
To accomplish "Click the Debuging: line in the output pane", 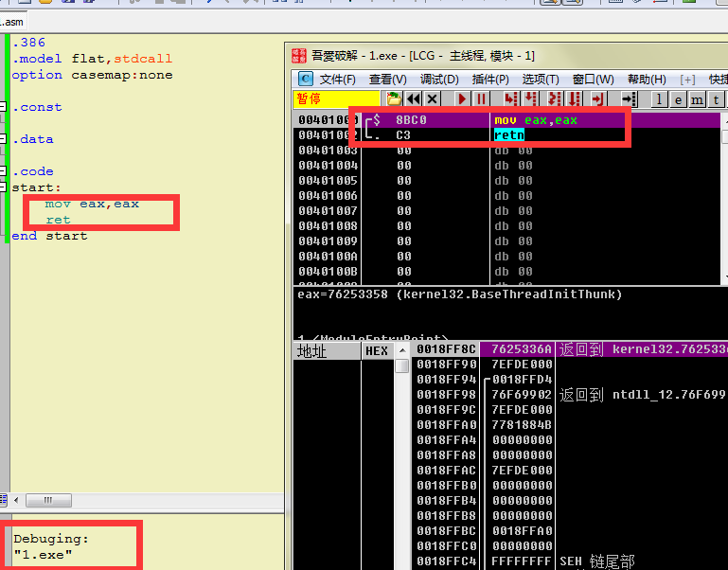I will pos(51,539).
